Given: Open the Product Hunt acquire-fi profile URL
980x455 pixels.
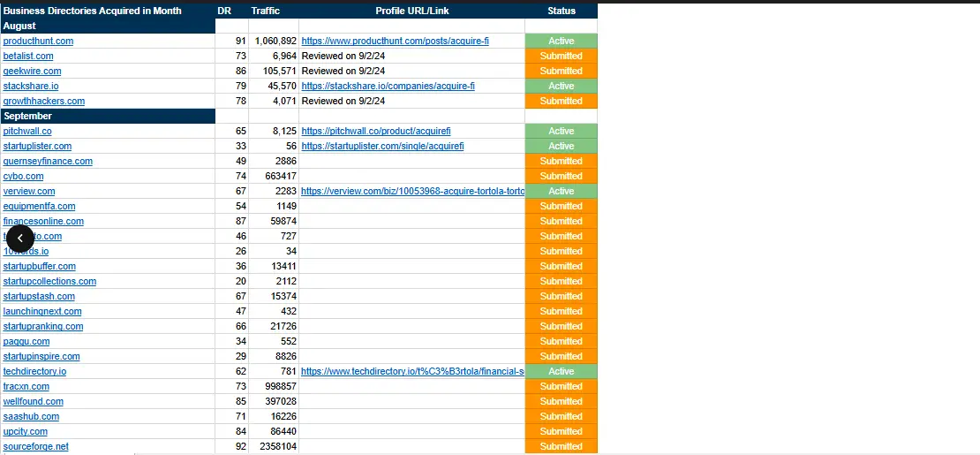Looking at the screenshot, I should click(395, 41).
